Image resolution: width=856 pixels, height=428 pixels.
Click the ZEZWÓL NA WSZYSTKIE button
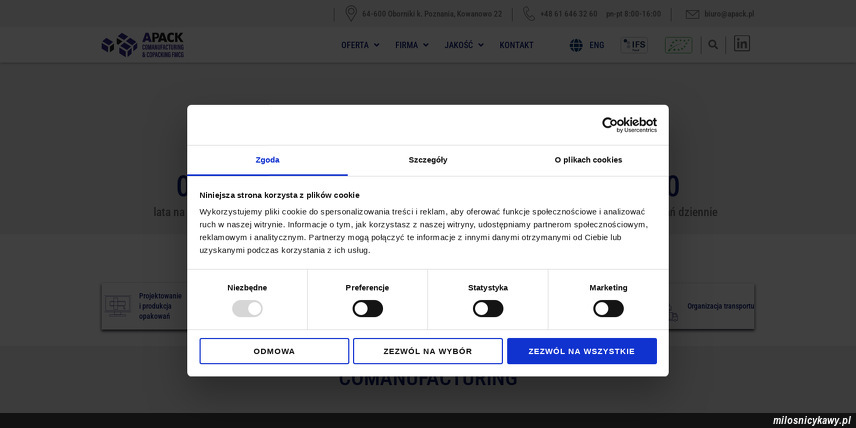pyautogui.click(x=582, y=351)
